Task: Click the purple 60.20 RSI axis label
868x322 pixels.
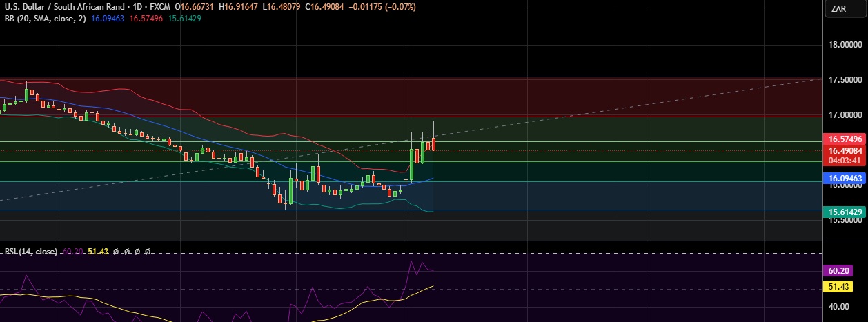Action: pos(838,272)
